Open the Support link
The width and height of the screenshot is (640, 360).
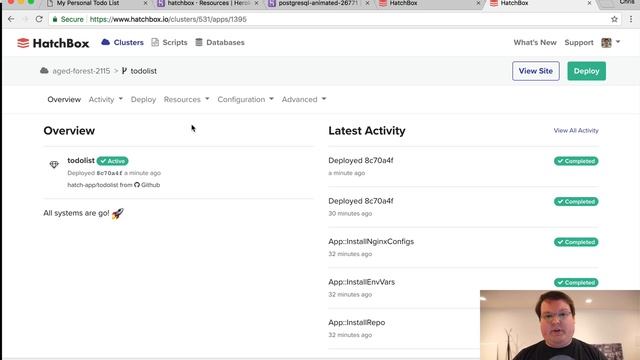pyautogui.click(x=579, y=42)
